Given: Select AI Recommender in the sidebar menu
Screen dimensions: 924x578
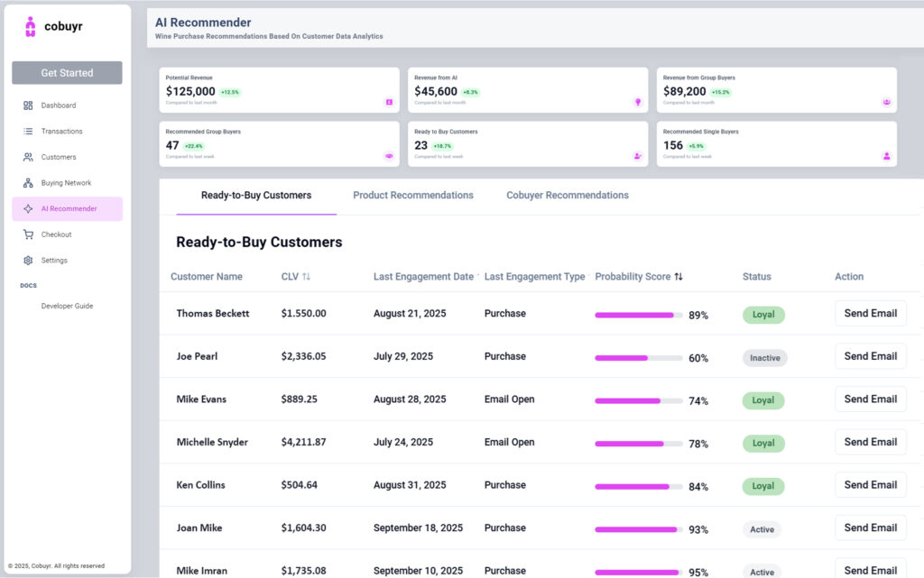Looking at the screenshot, I should 68,209.
